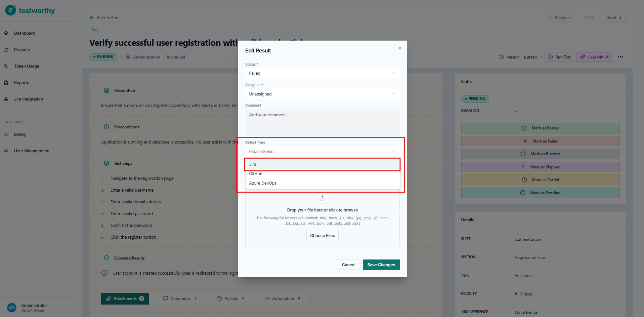Click the Billing card icon
The width and height of the screenshot is (644, 317).
click(x=6, y=134)
